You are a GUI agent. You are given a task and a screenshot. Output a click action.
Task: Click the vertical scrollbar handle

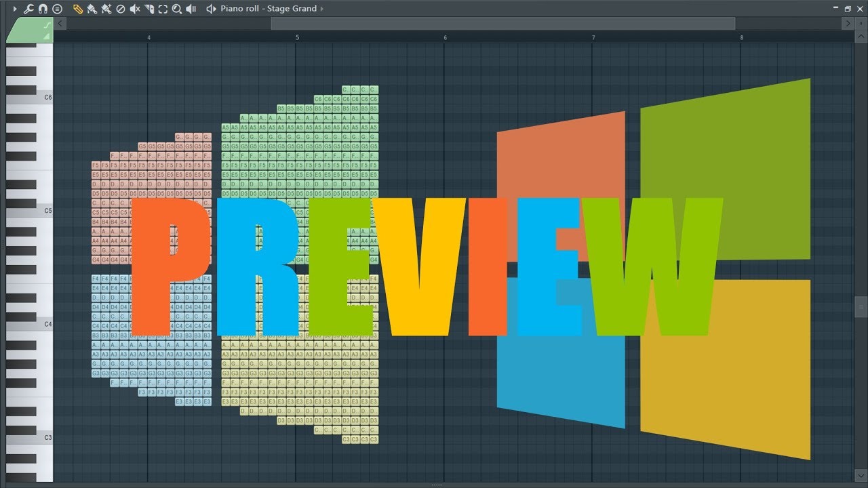point(861,306)
